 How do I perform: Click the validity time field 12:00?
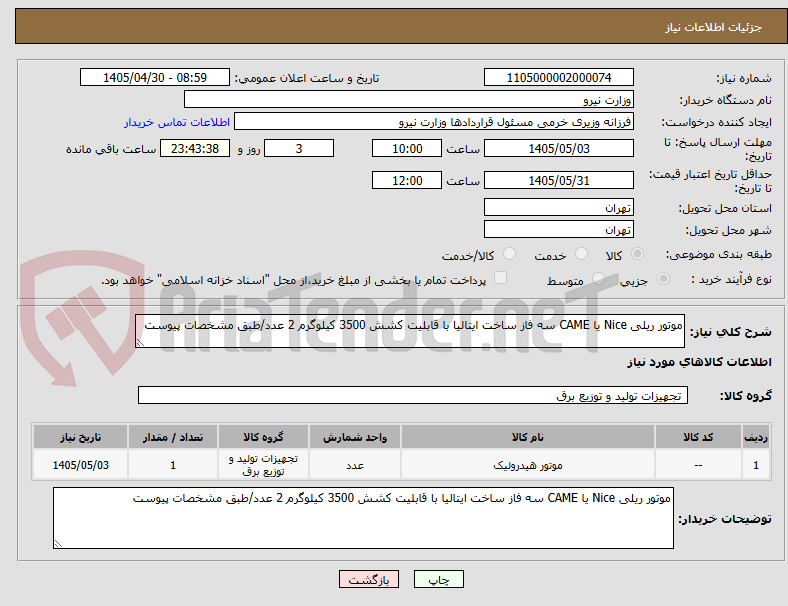click(407, 180)
